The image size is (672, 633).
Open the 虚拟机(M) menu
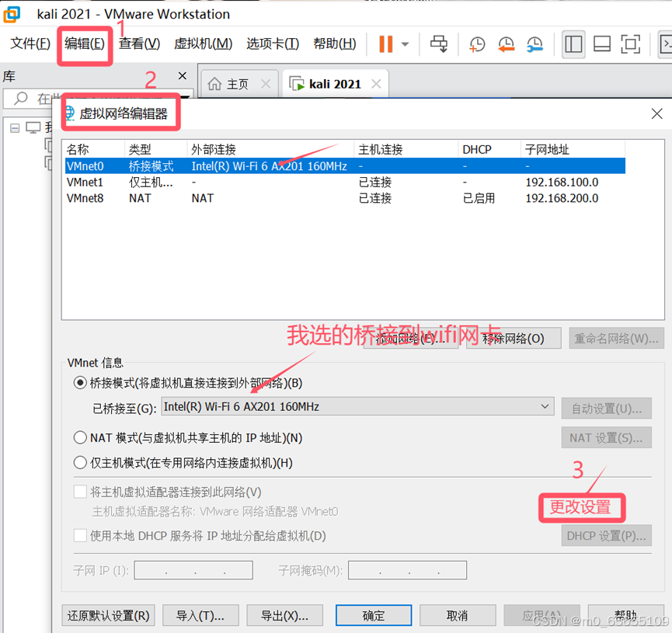click(203, 43)
